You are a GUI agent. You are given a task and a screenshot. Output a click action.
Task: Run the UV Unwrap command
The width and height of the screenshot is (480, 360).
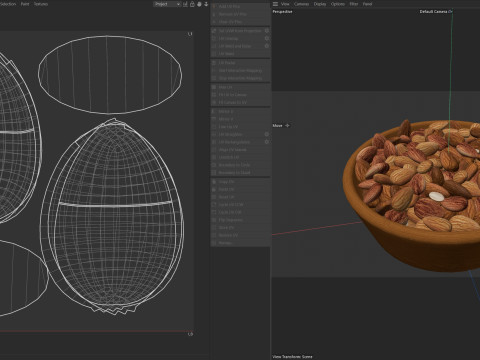point(237,38)
